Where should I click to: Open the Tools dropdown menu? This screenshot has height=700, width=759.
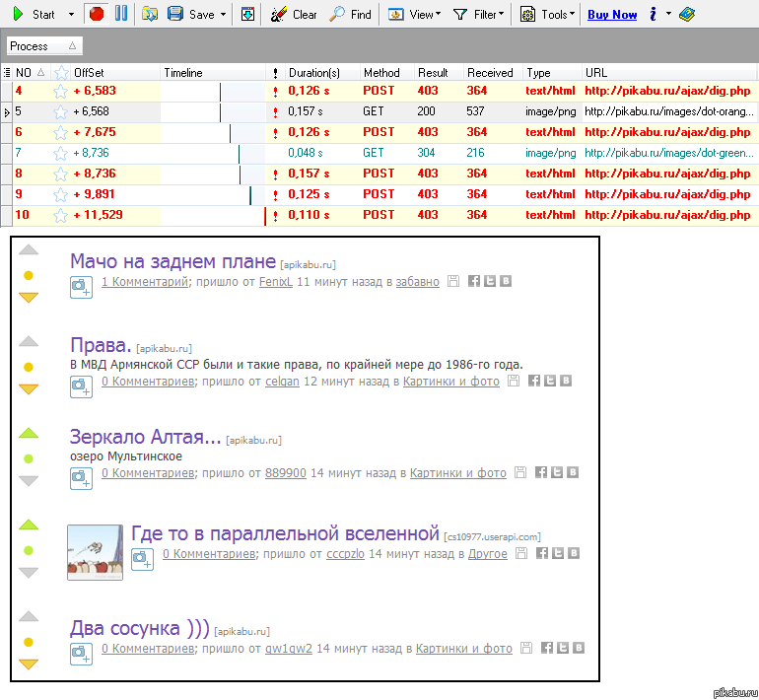click(547, 14)
